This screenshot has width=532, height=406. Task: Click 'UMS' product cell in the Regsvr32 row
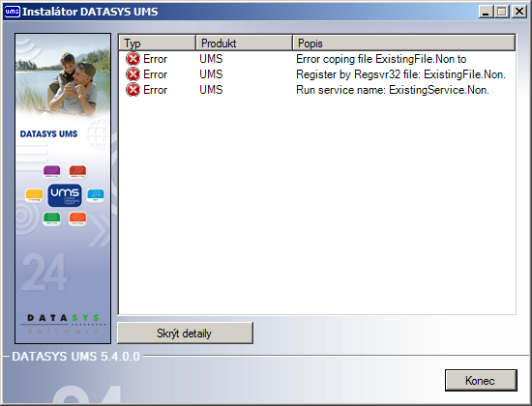point(211,74)
